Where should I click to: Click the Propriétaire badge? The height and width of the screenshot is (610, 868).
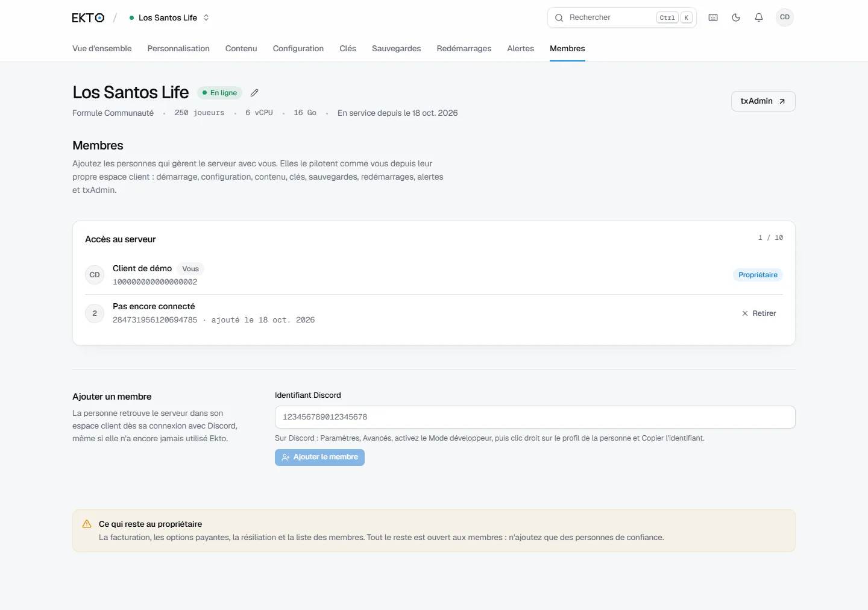click(x=758, y=275)
